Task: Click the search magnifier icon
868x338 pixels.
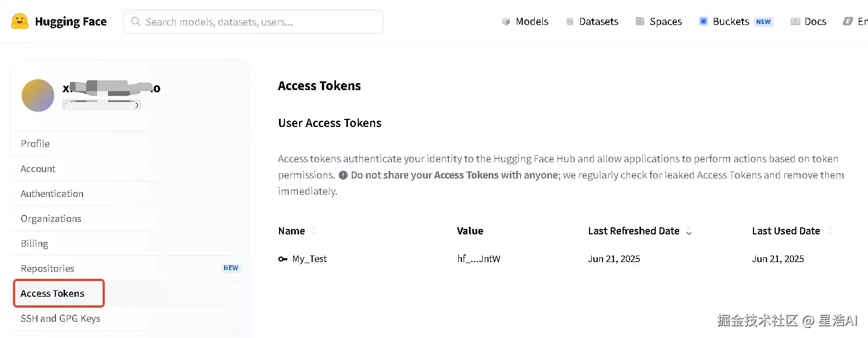Action: pyautogui.click(x=136, y=22)
